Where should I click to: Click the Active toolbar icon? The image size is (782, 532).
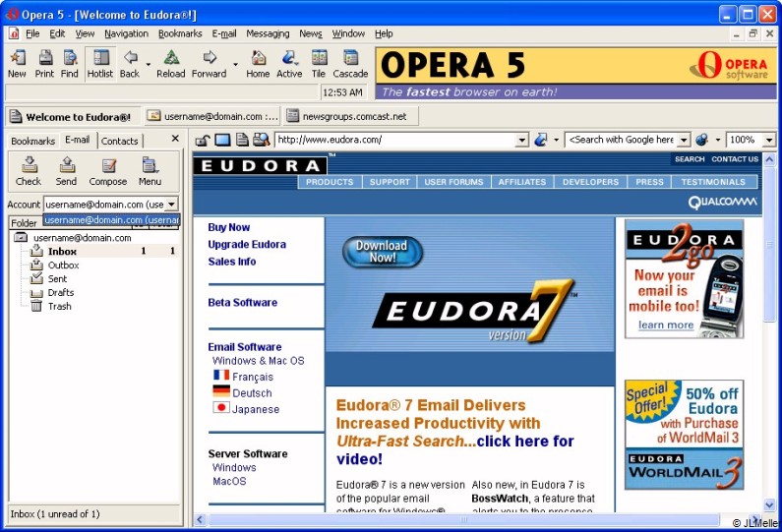tap(289, 64)
